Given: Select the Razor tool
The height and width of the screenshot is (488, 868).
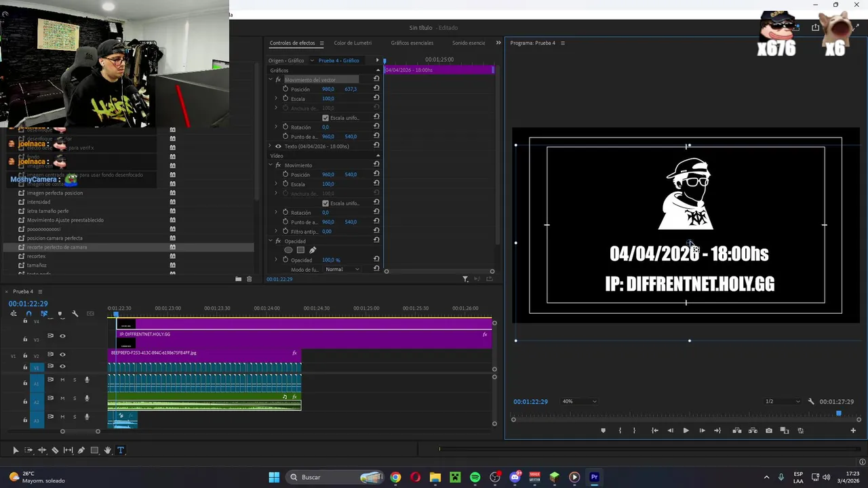Looking at the screenshot, I should 55,450.
